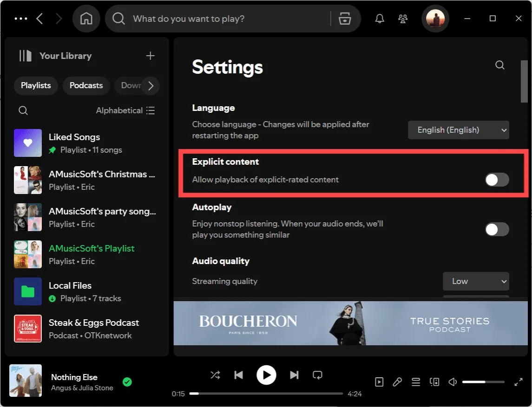The width and height of the screenshot is (532, 407).
Task: Minimize the Spotify window
Action: point(467,19)
